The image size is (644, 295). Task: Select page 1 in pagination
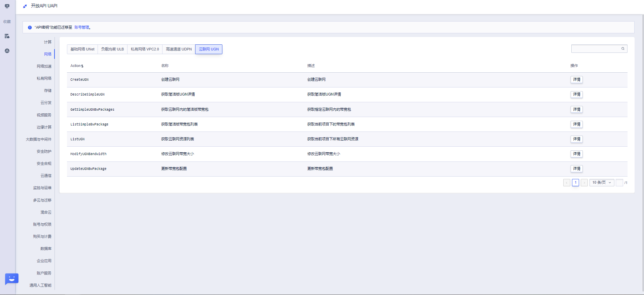(x=575, y=183)
